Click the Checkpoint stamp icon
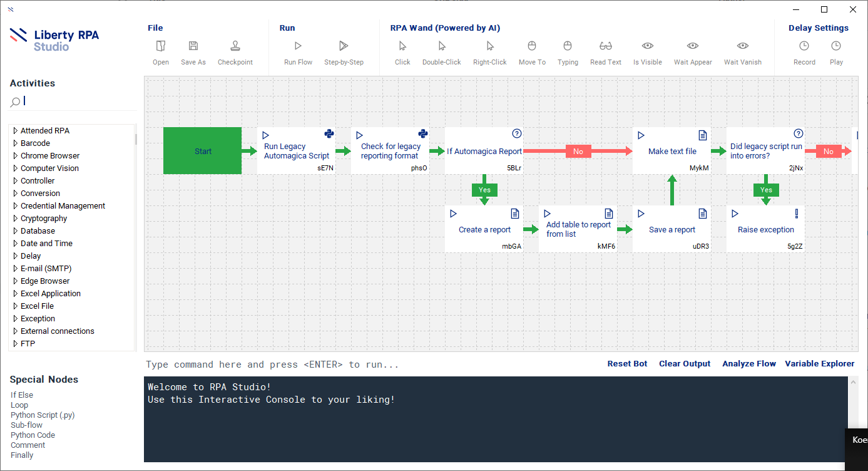 coord(235,46)
